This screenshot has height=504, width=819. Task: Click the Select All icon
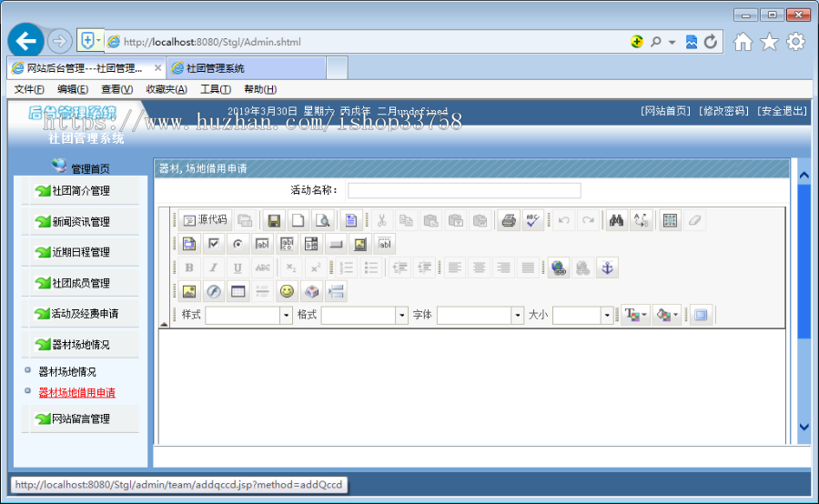click(x=670, y=220)
